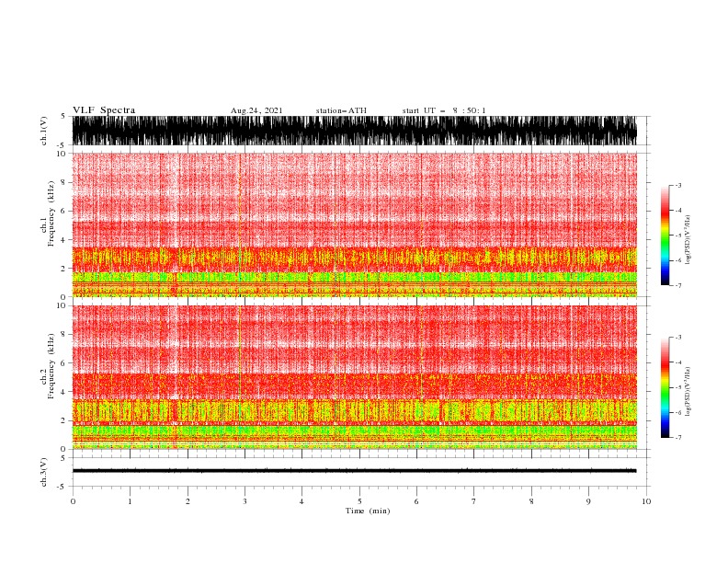Click the ch.1 spectrogram color scale bar
This screenshot has height=563, width=728.
coord(665,236)
